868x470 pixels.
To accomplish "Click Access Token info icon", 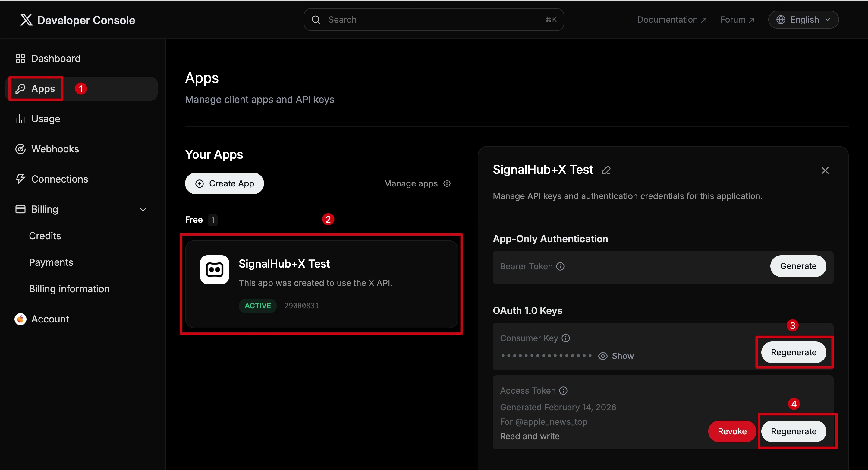I will click(563, 390).
